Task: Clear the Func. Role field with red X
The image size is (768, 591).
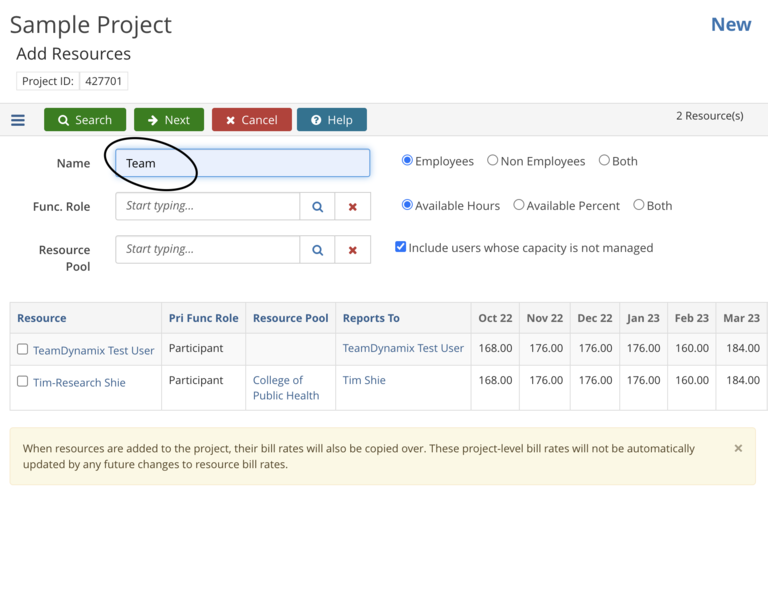Action: (352, 207)
